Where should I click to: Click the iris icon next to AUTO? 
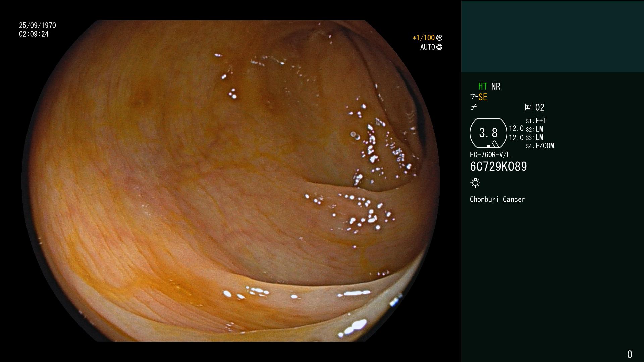click(439, 47)
